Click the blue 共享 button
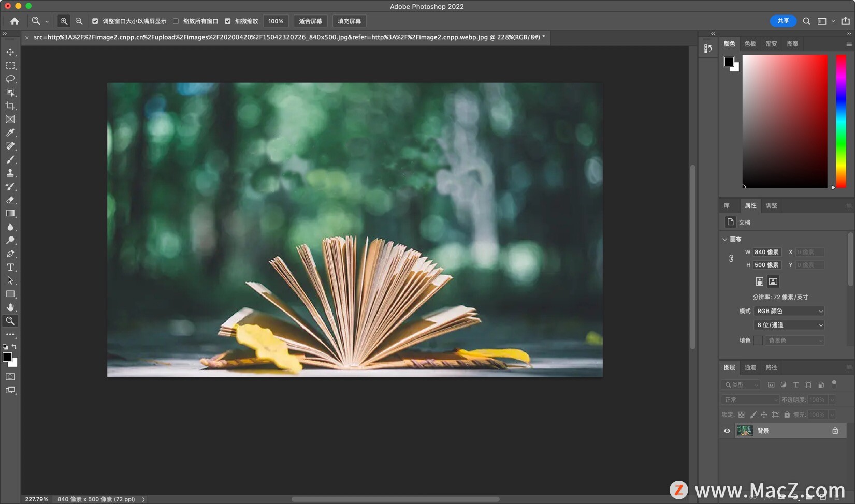Viewport: 855px width, 504px height. 782,21
